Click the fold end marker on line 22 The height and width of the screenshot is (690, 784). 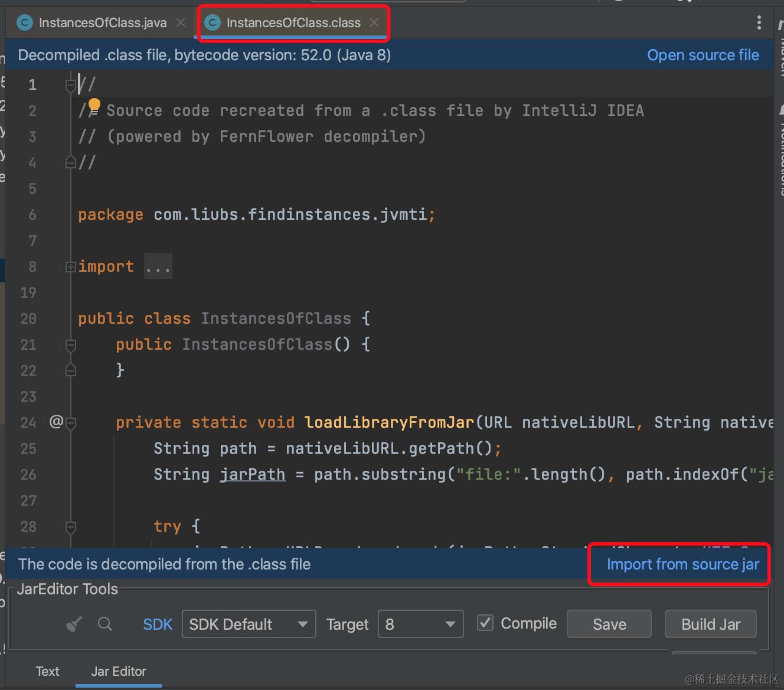click(x=71, y=370)
